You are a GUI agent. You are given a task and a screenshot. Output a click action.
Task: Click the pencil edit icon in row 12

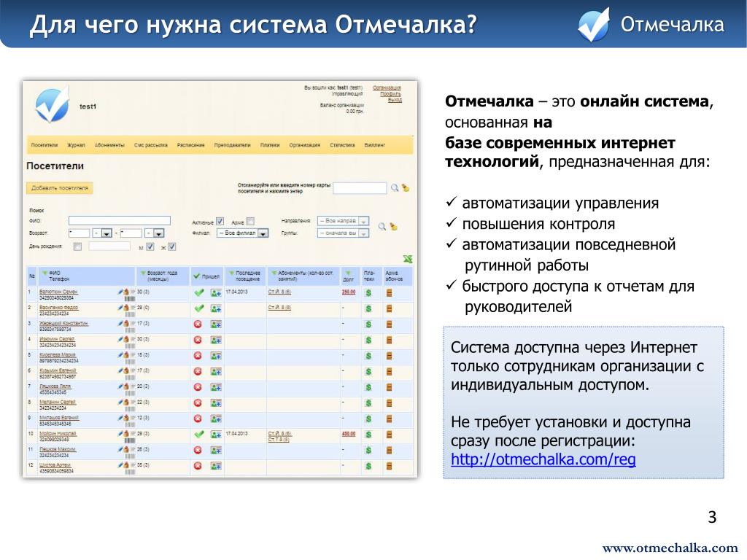120,464
